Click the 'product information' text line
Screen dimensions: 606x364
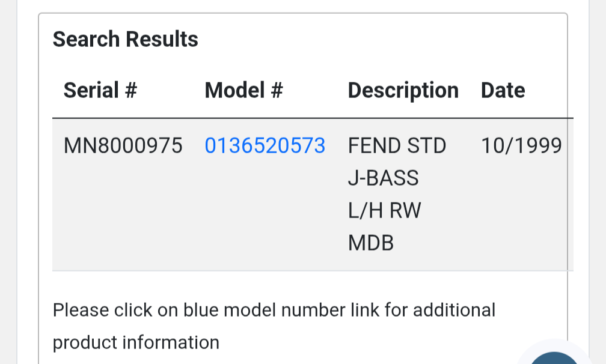click(136, 342)
